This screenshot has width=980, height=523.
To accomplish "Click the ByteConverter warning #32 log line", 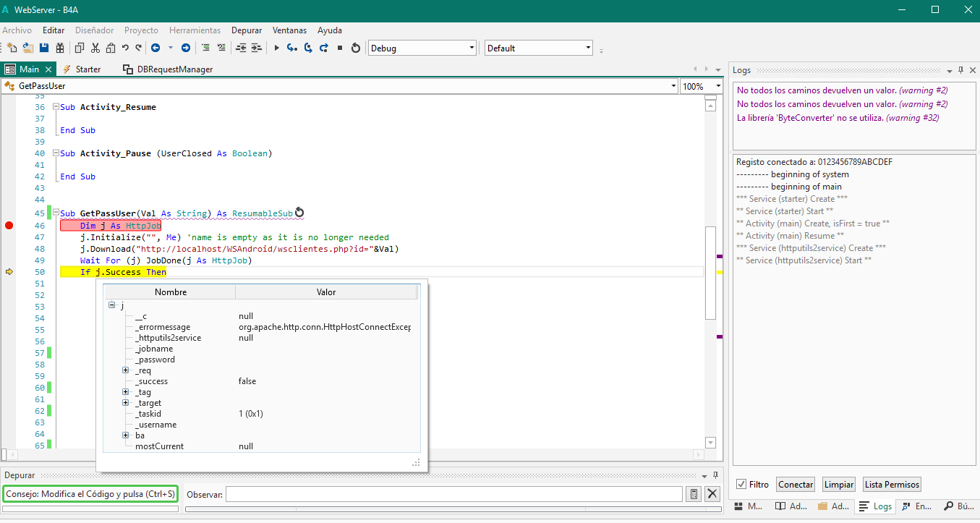I will tap(838, 117).
